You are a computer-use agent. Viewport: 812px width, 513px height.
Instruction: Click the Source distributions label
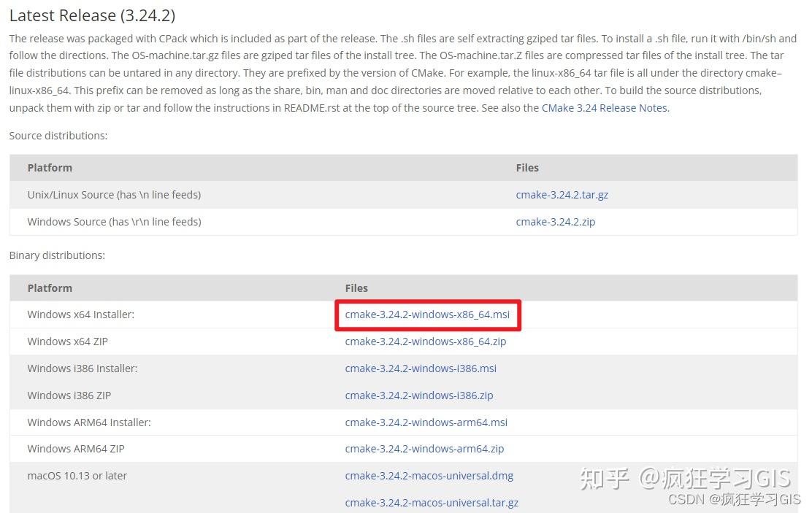[58, 136]
